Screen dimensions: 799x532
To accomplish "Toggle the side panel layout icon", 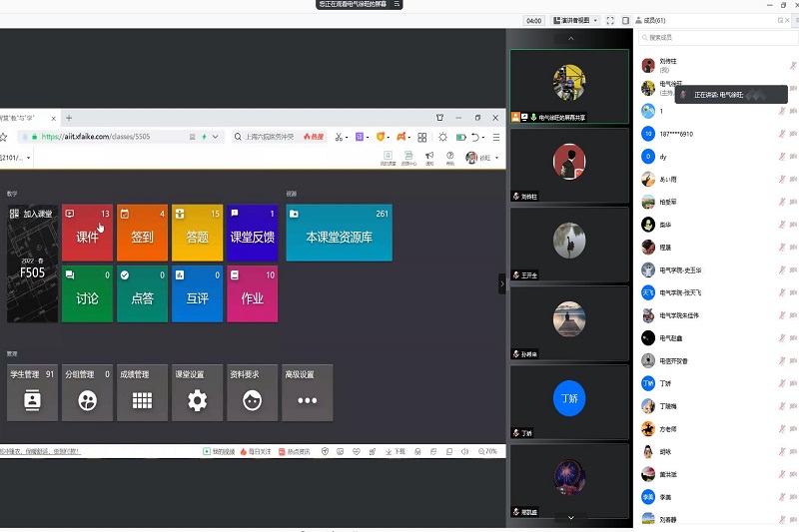I will pyautogui.click(x=625, y=20).
